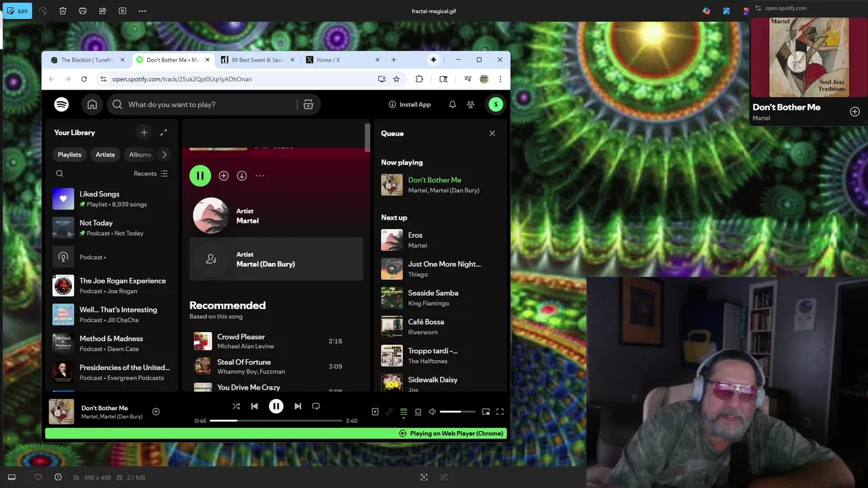Viewport: 868px width, 488px height.
Task: Switch to The Blacklist Tunefind tab
Action: (88, 60)
